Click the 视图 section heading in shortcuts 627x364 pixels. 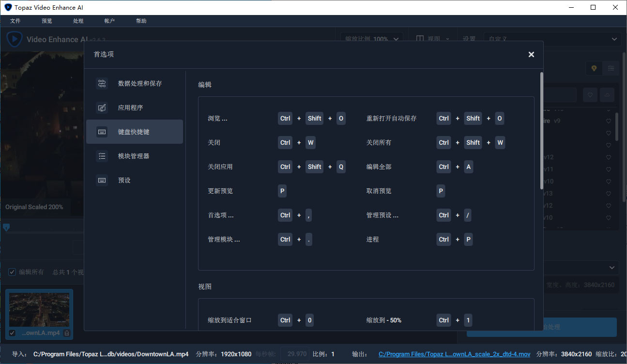205,287
